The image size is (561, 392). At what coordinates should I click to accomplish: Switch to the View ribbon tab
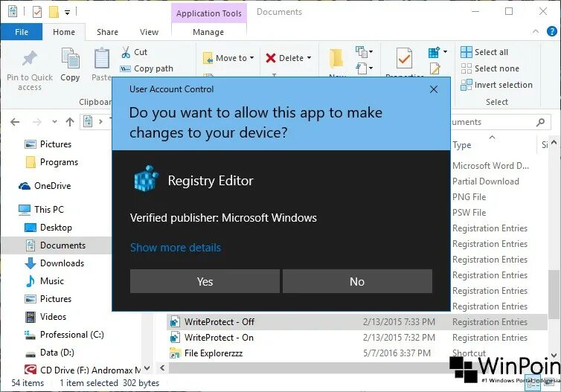pos(150,32)
